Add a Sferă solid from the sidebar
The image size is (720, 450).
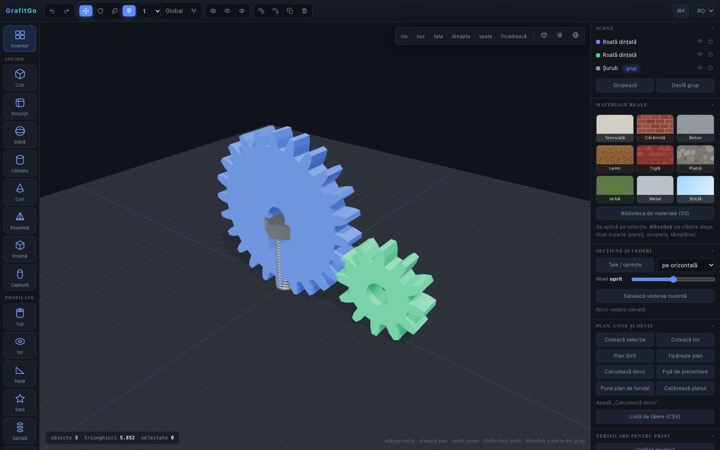click(x=20, y=135)
